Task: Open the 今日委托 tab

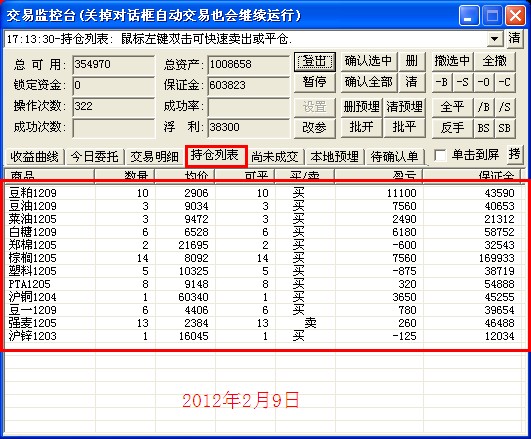Action: 94,157
